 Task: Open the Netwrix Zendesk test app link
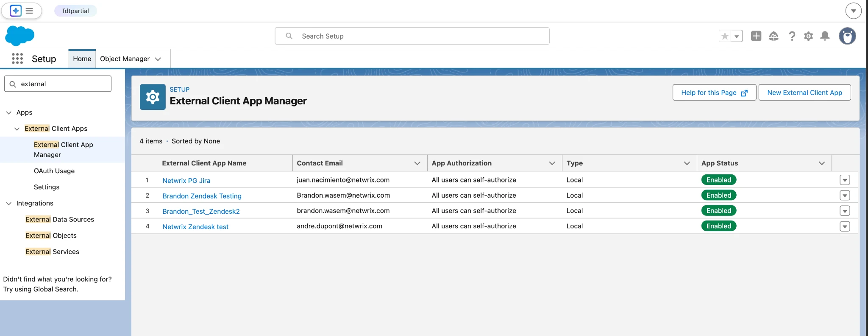[195, 227]
